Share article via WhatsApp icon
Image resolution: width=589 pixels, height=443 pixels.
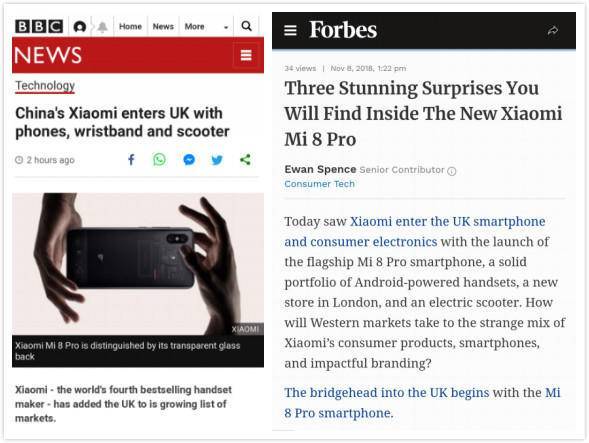159,160
